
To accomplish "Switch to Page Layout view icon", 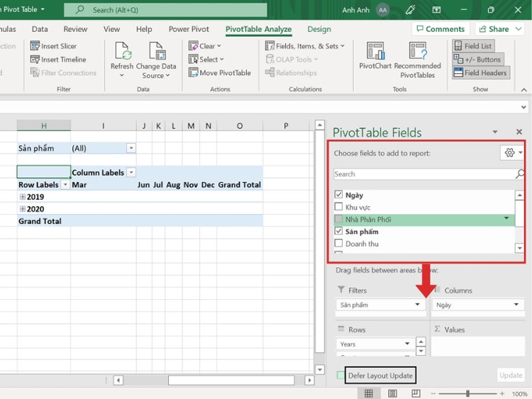I will tap(392, 393).
